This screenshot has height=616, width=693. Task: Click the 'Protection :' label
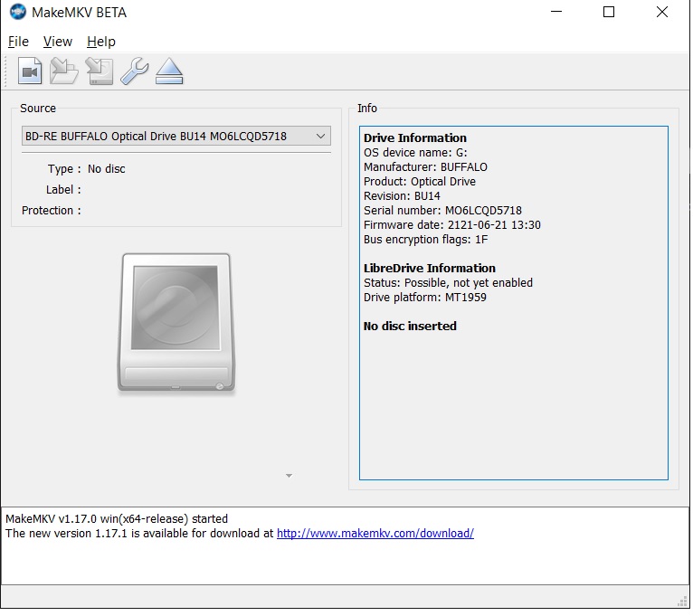pyautogui.click(x=52, y=211)
